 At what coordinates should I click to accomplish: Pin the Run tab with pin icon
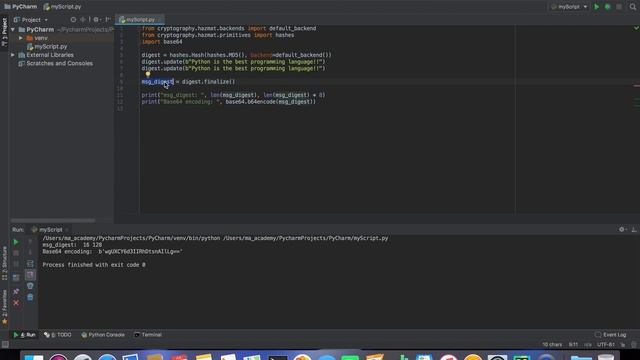[16, 291]
